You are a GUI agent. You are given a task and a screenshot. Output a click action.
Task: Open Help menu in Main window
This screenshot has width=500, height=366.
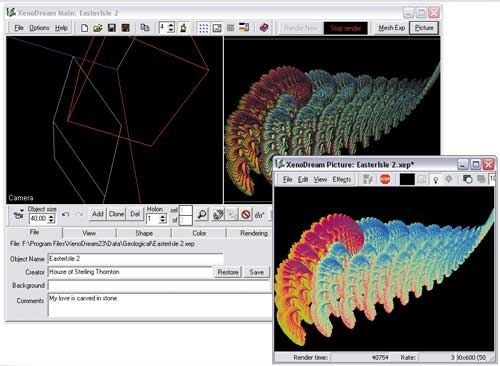(61, 28)
